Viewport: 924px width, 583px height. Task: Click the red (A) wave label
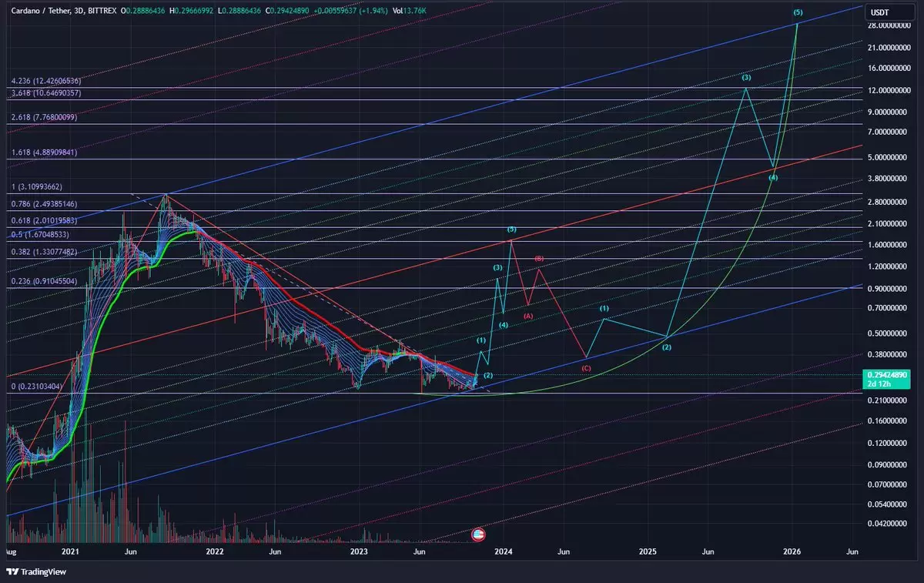[528, 316]
